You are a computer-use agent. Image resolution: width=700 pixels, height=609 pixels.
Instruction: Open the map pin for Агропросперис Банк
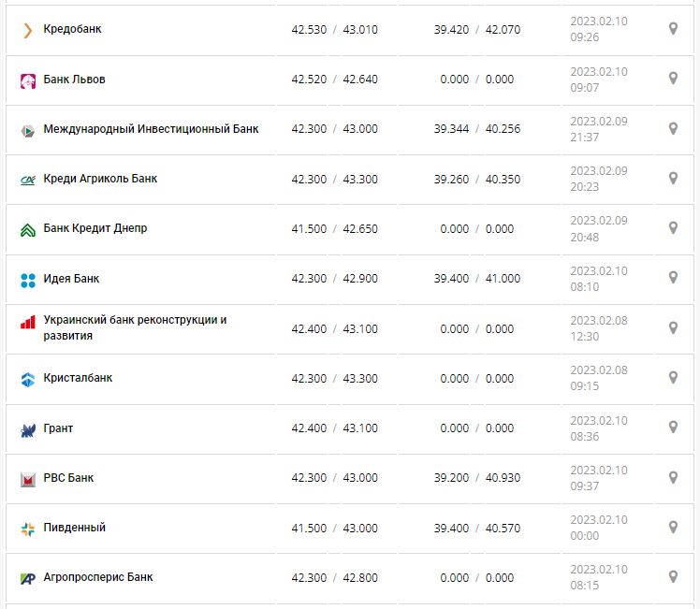click(672, 576)
